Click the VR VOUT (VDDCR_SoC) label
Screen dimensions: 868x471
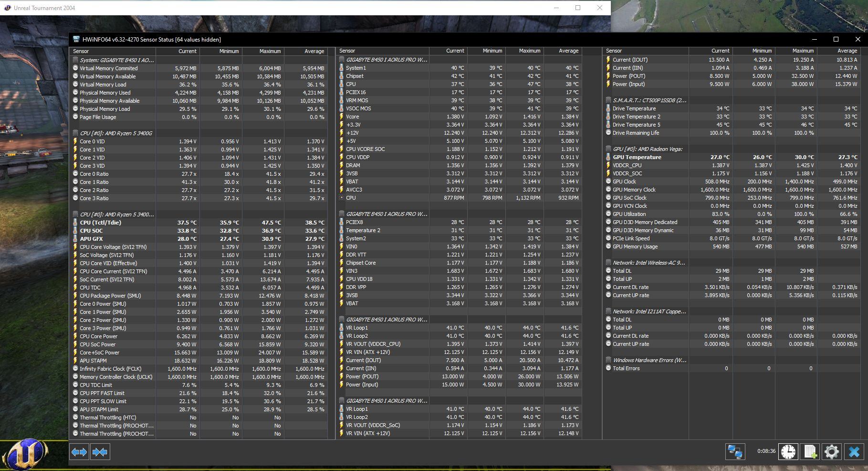pos(373,425)
